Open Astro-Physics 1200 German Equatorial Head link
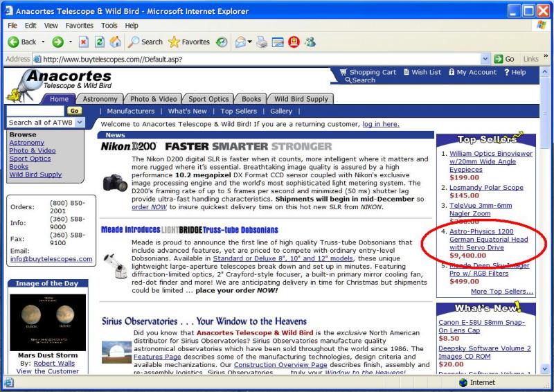 [x=488, y=240]
